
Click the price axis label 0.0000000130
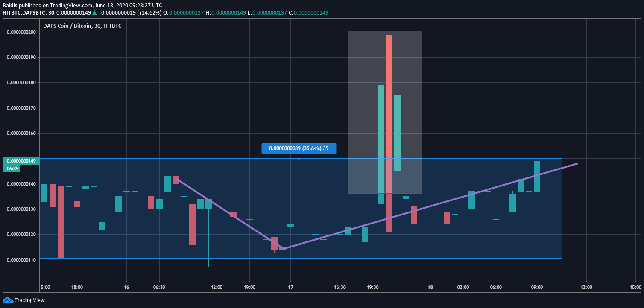21,209
